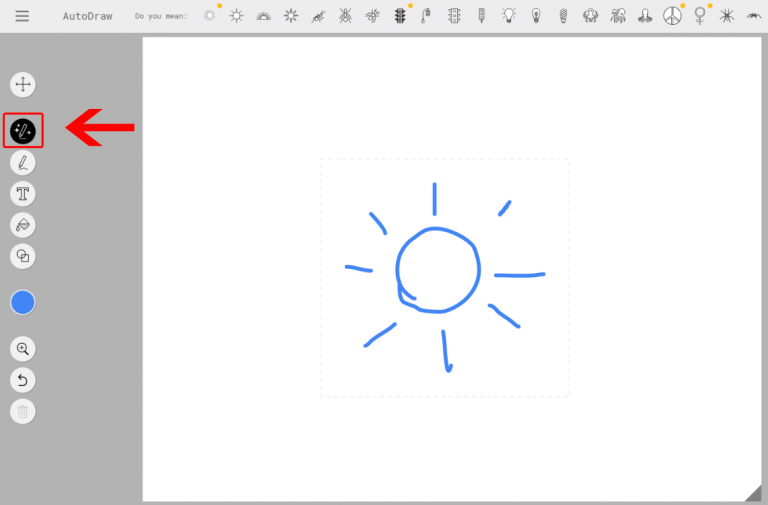Click the hand-drawn sun circle on canvas
The height and width of the screenshot is (505, 768).
coord(437,270)
